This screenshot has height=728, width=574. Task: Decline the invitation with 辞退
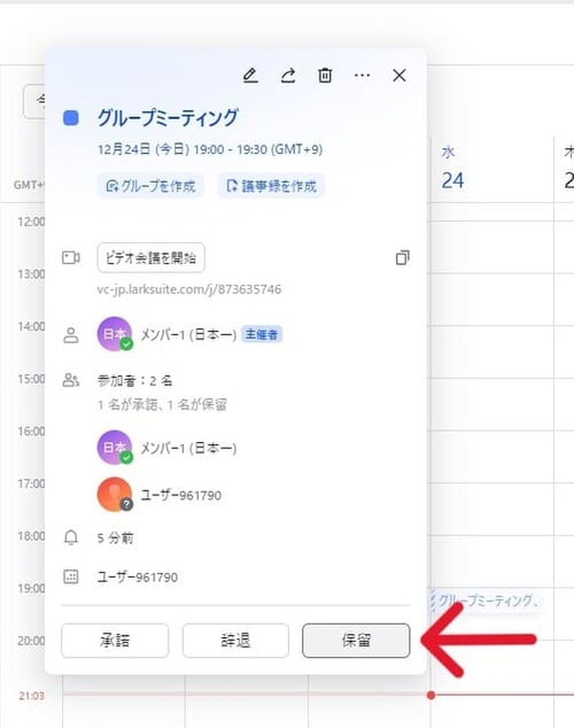(235, 641)
